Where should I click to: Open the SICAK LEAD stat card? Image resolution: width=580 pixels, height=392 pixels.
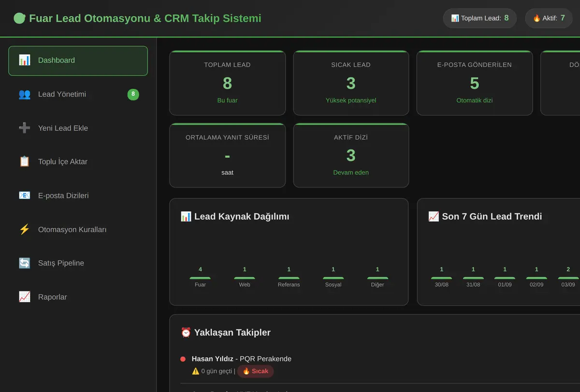pyautogui.click(x=351, y=83)
